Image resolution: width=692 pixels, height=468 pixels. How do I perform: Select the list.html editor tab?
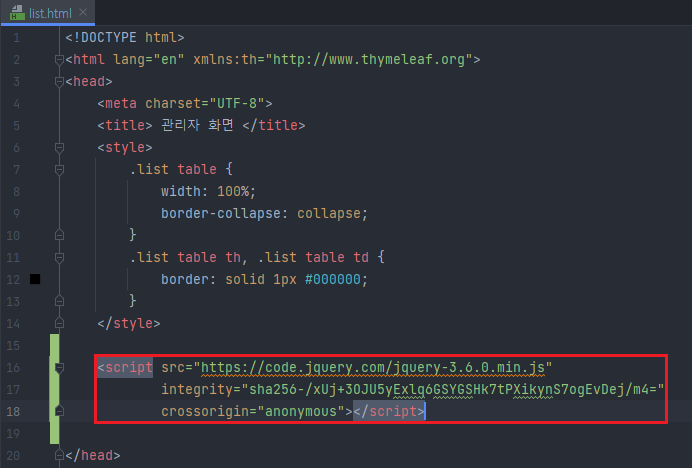point(48,13)
